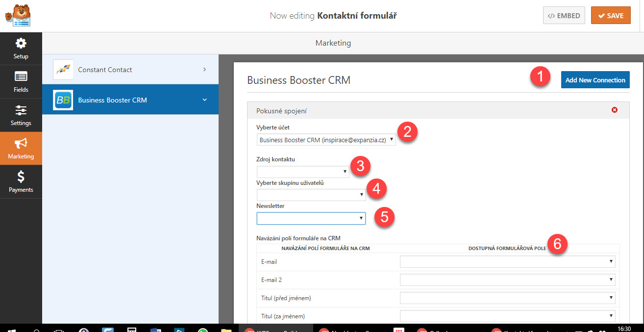Click the "Pokusné spojení" connection title

282,111
